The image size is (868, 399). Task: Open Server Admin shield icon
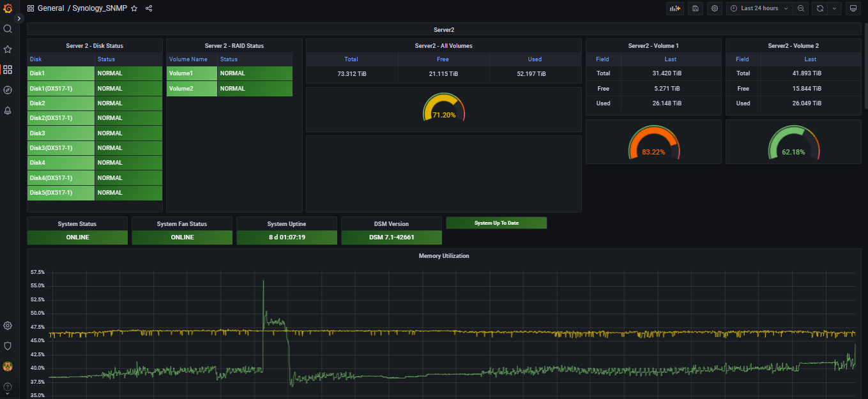tap(8, 345)
